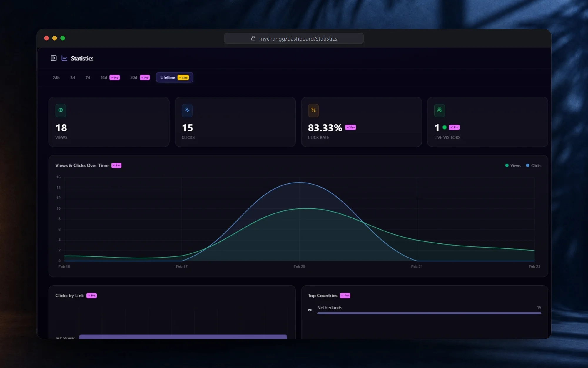Select the 7d time range
The image size is (588, 368).
point(88,78)
